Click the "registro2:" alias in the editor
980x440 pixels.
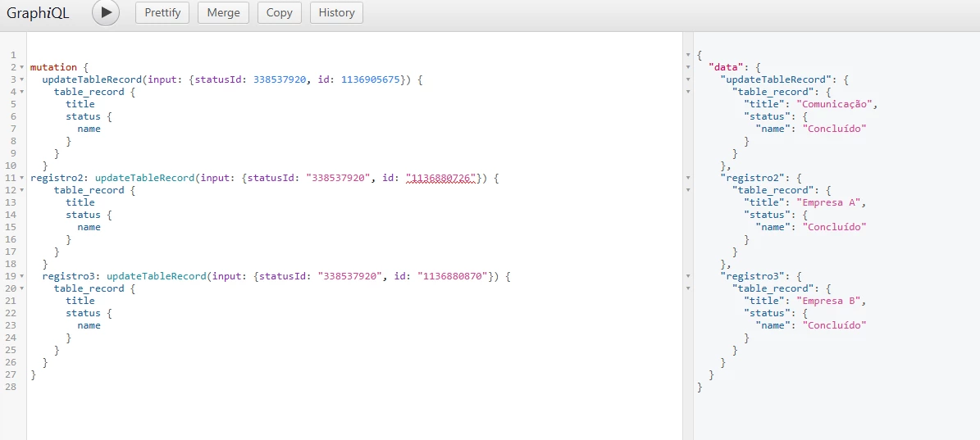pyautogui.click(x=60, y=178)
